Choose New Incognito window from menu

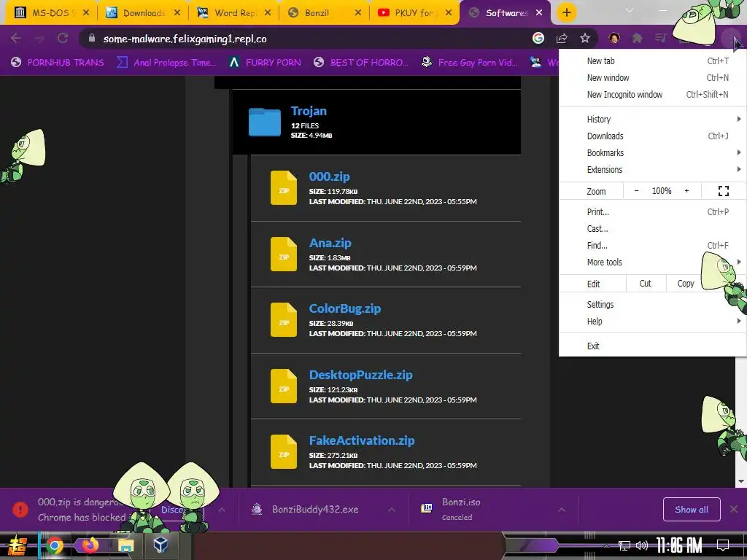(x=652, y=94)
